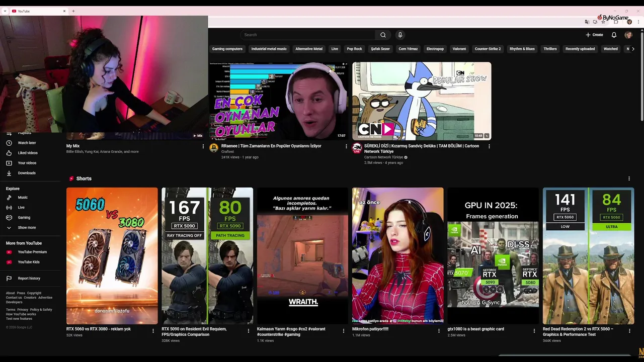Screen dimensions: 644x362
Task: Select the Recently uploaded chip
Action: [580, 49]
